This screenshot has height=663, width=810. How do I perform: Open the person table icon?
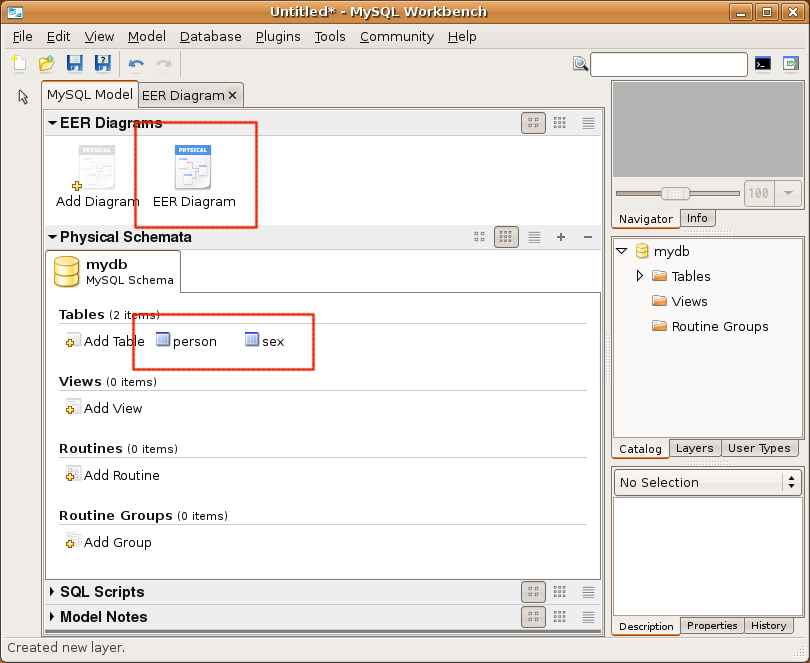click(x=165, y=341)
